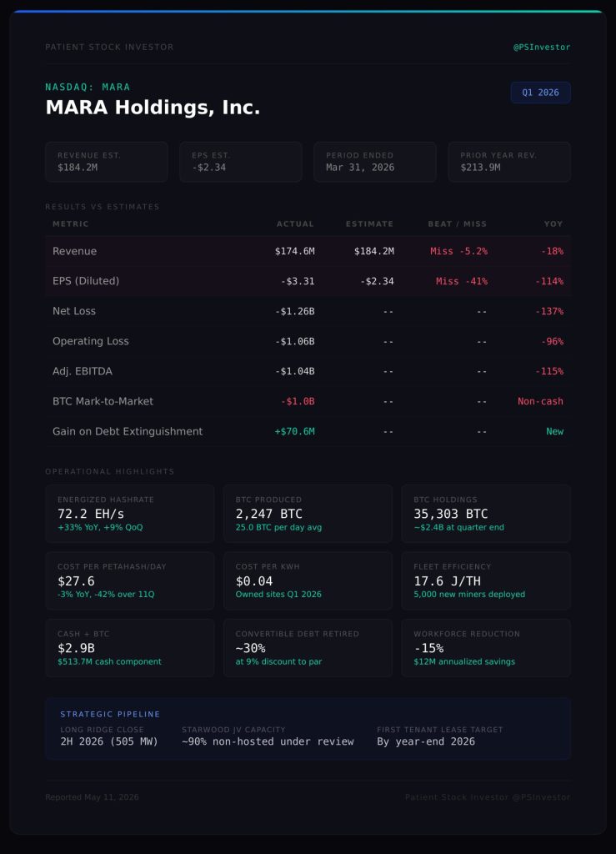Image resolution: width=616 pixels, height=854 pixels.
Task: Select the -137% YoY cell
Action: [x=549, y=312]
